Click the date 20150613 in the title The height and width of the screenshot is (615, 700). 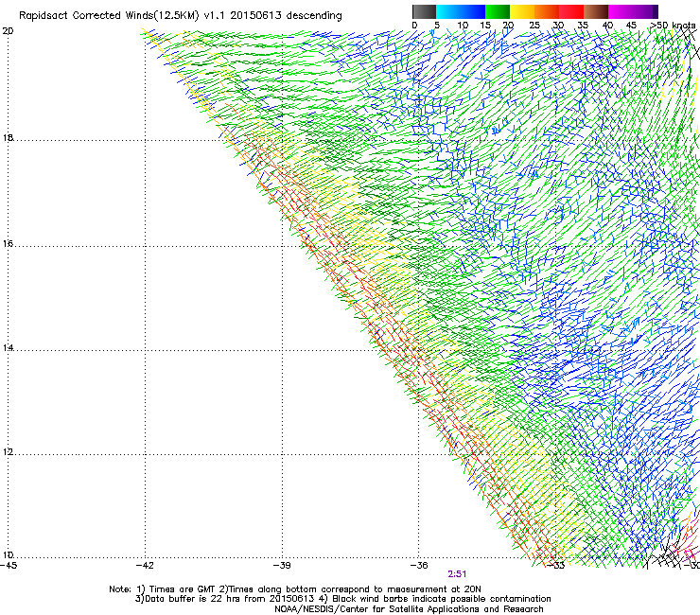(x=255, y=15)
